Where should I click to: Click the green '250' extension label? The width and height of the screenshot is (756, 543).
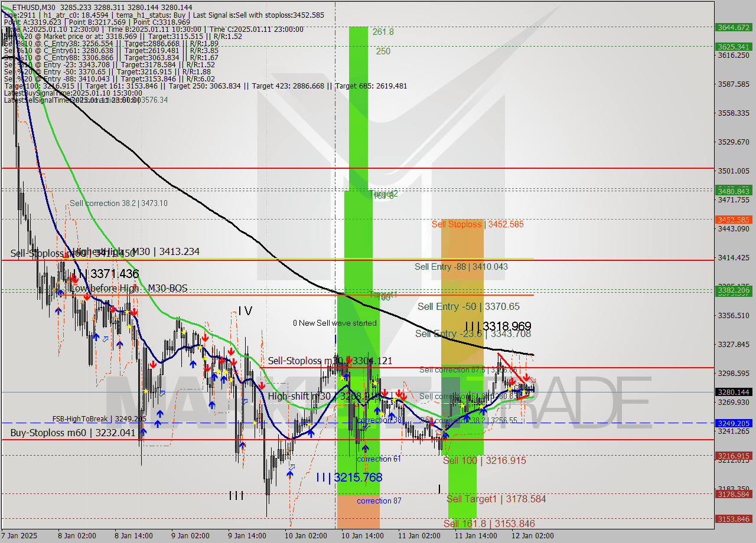point(383,51)
